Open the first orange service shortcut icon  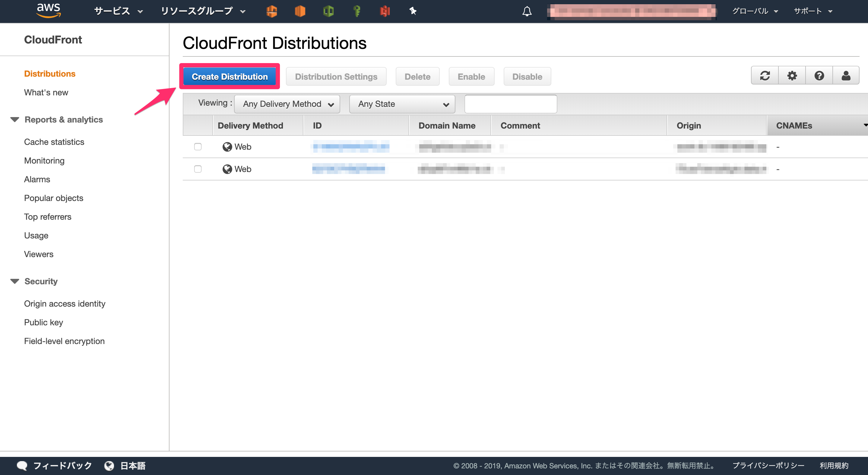point(271,11)
